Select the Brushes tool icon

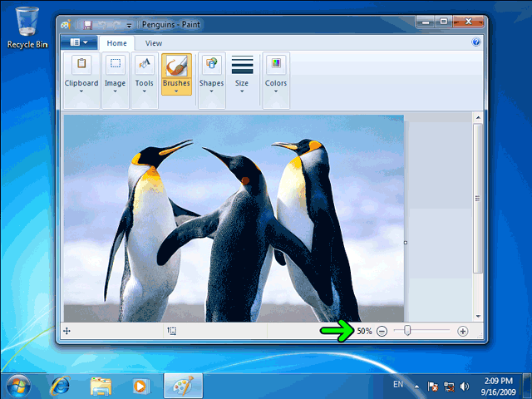click(176, 66)
